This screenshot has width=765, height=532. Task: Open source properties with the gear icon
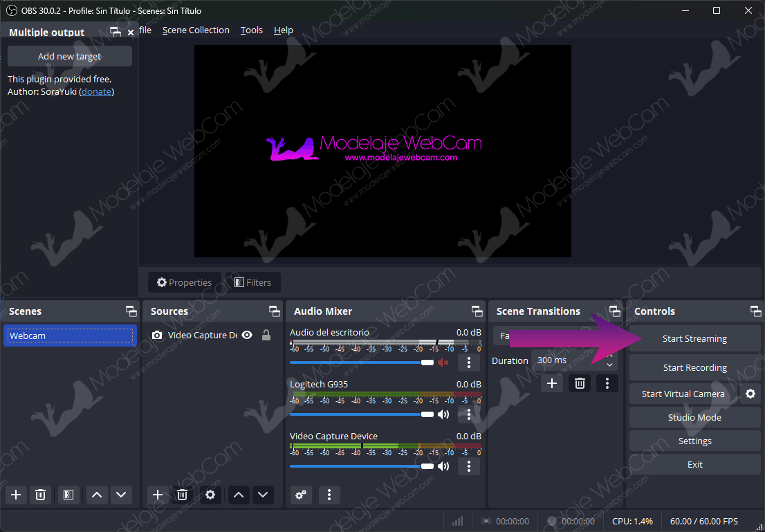(210, 495)
